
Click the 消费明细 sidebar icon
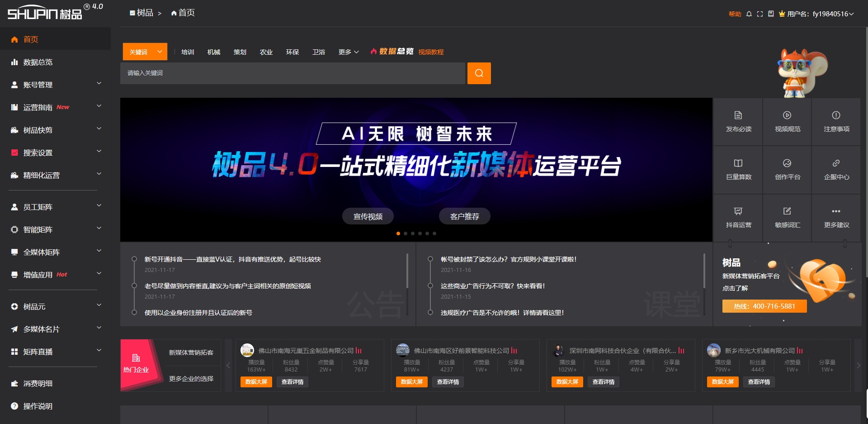(14, 383)
